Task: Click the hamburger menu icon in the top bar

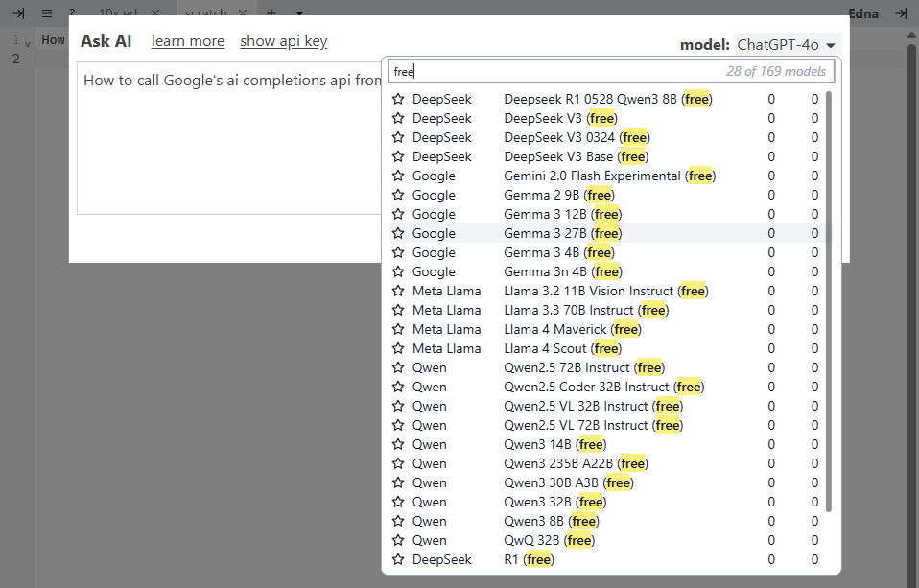Action: (x=47, y=12)
